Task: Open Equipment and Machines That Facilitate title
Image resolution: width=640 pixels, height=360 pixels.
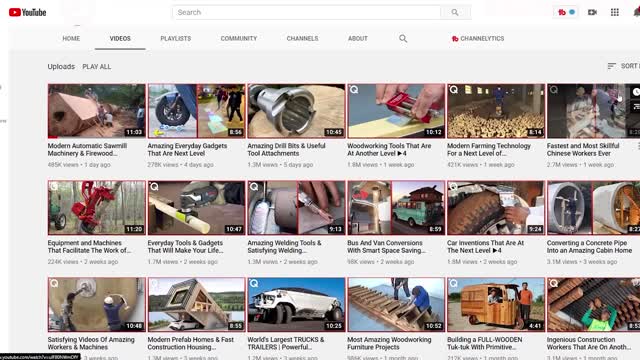Action: tap(89, 247)
